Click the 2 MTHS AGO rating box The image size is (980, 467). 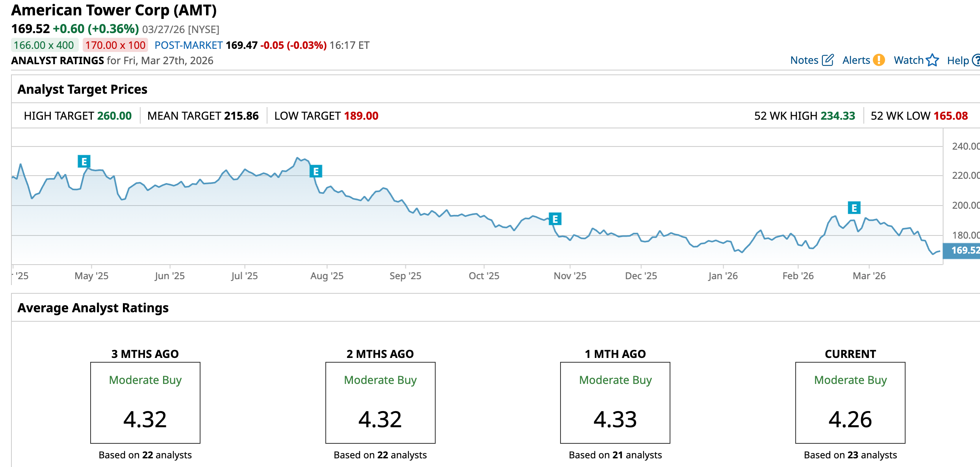point(380,402)
